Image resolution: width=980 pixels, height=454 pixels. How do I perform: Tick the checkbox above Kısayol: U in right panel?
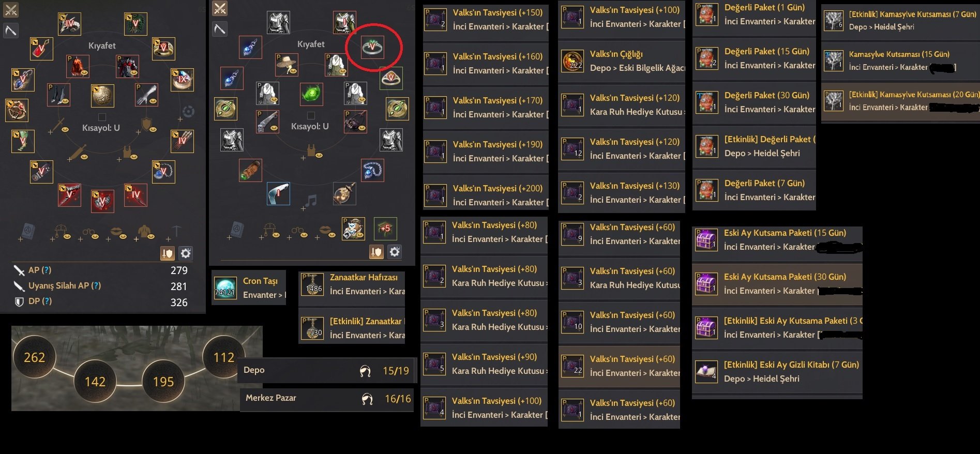tap(311, 115)
